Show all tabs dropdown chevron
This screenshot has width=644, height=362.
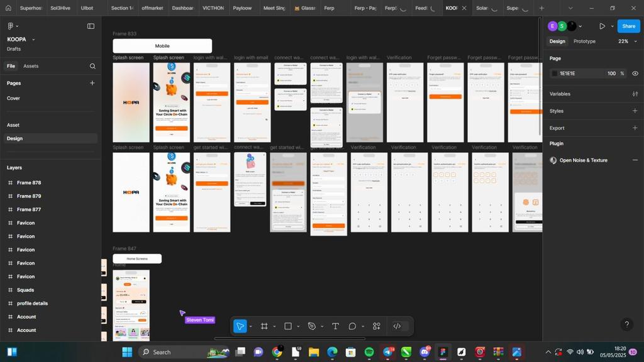(570, 8)
